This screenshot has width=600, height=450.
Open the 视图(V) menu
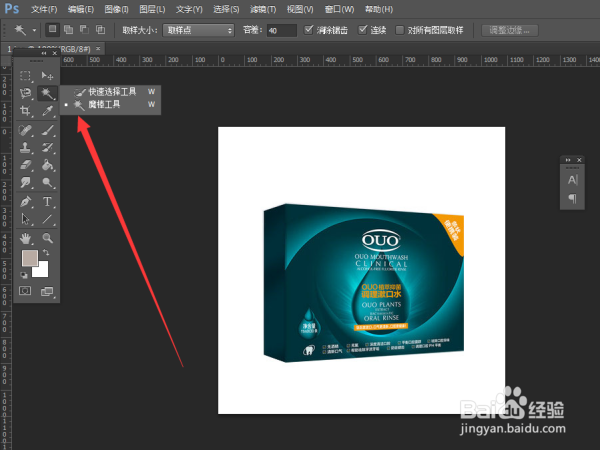click(300, 9)
